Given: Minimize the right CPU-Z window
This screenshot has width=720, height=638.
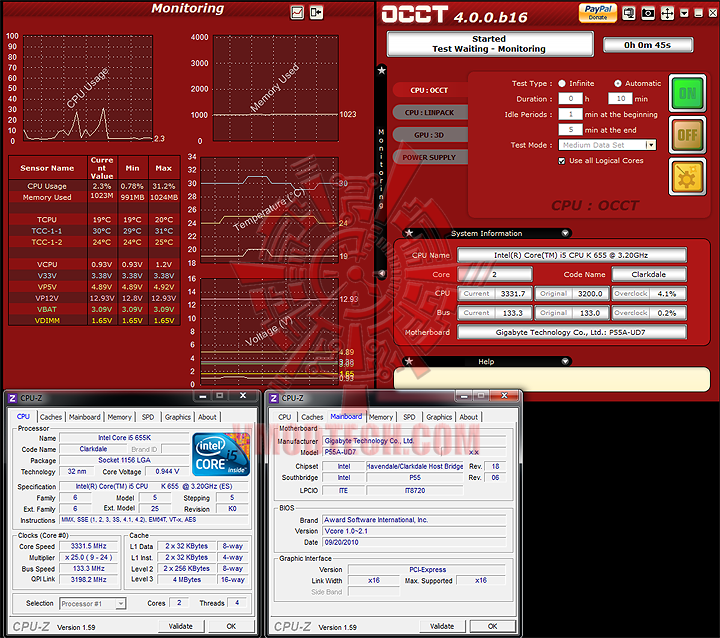Looking at the screenshot, I should coord(464,396).
